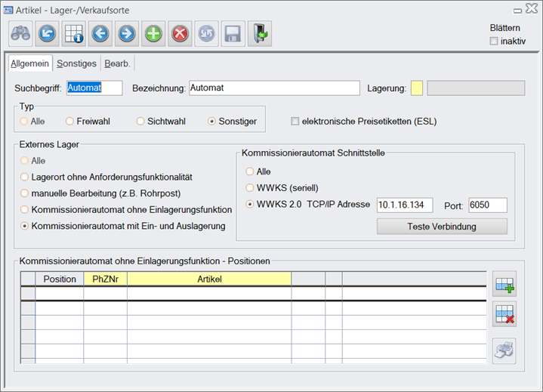Delete entry with red X icon
Viewport: 543px width, 392px height.
(x=180, y=34)
